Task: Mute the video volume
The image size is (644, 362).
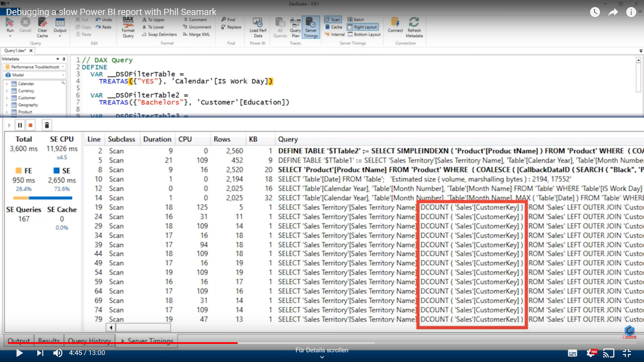Action: [58, 353]
